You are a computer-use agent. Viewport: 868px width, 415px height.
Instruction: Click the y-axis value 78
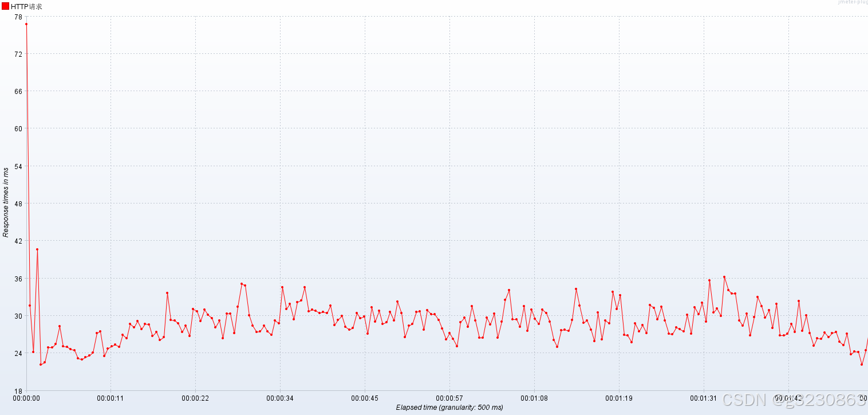pos(18,17)
